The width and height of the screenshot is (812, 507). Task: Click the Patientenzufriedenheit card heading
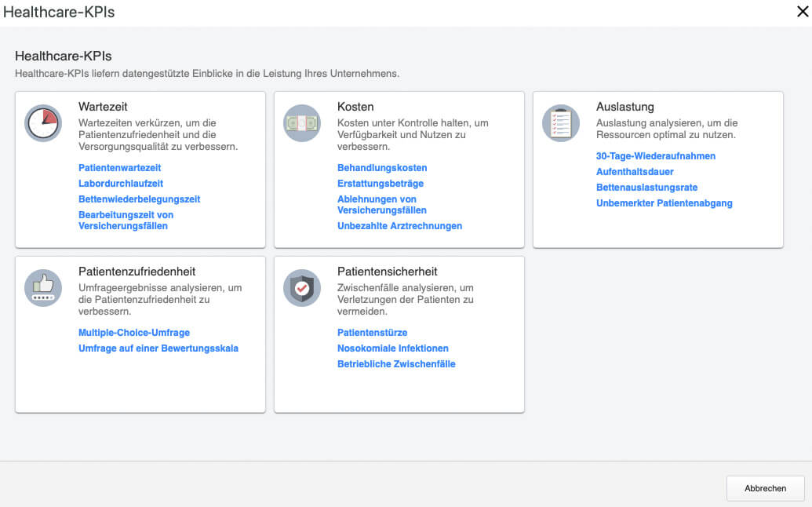point(137,272)
